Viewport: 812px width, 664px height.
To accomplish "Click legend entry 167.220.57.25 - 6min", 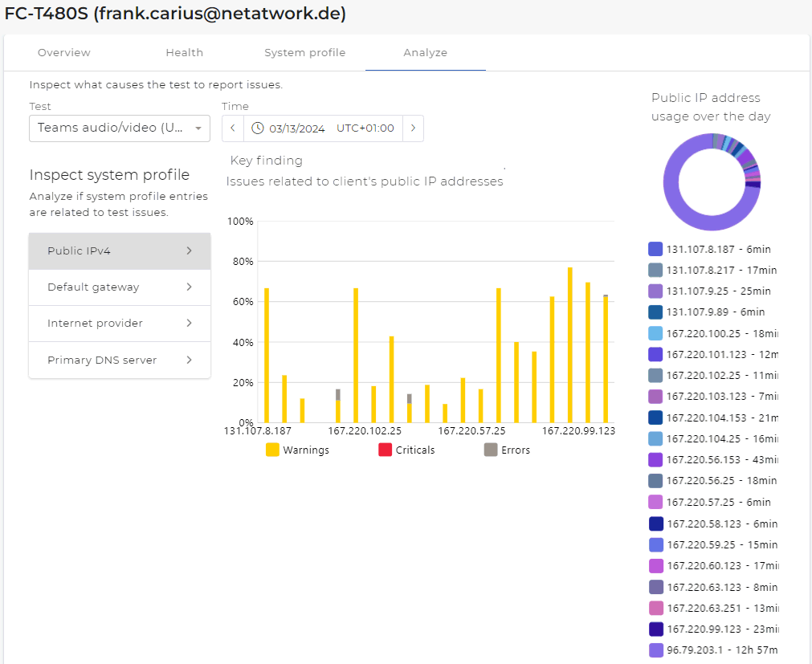I will (x=709, y=502).
